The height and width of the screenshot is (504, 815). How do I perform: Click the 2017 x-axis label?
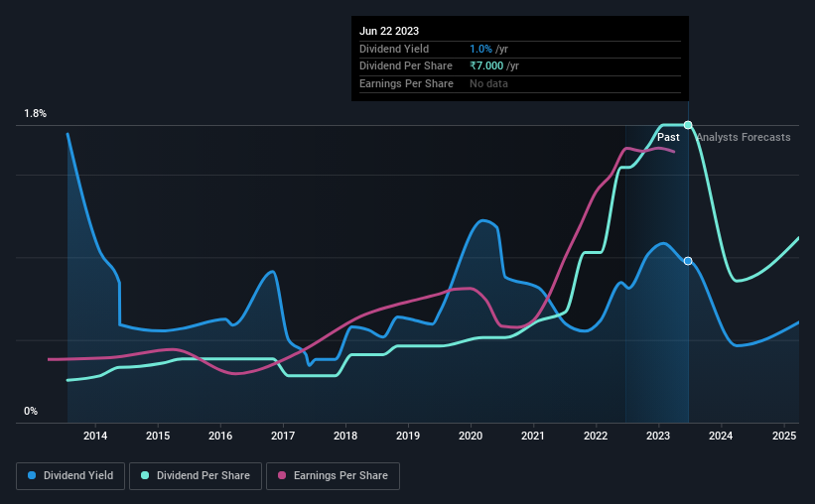click(283, 436)
